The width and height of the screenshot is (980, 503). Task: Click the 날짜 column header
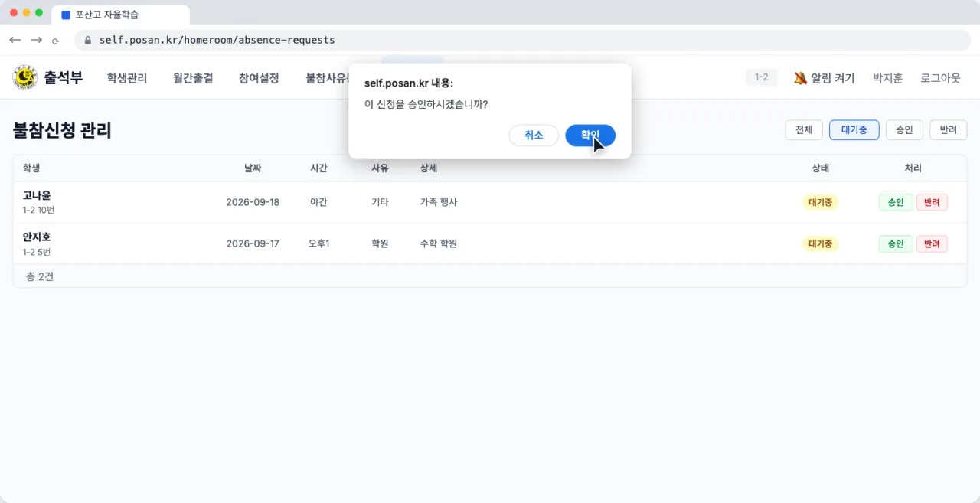pos(253,168)
